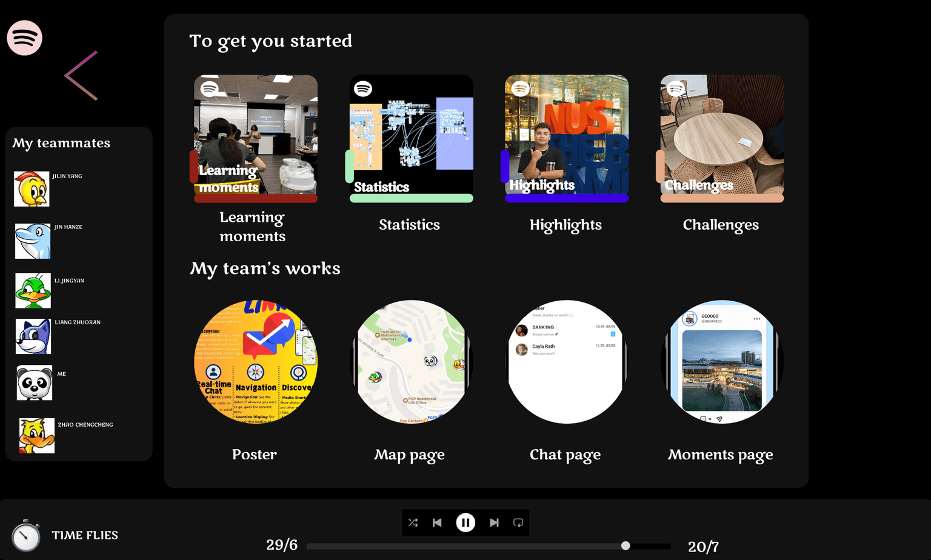Click the Challenges caption below the cover

(721, 225)
